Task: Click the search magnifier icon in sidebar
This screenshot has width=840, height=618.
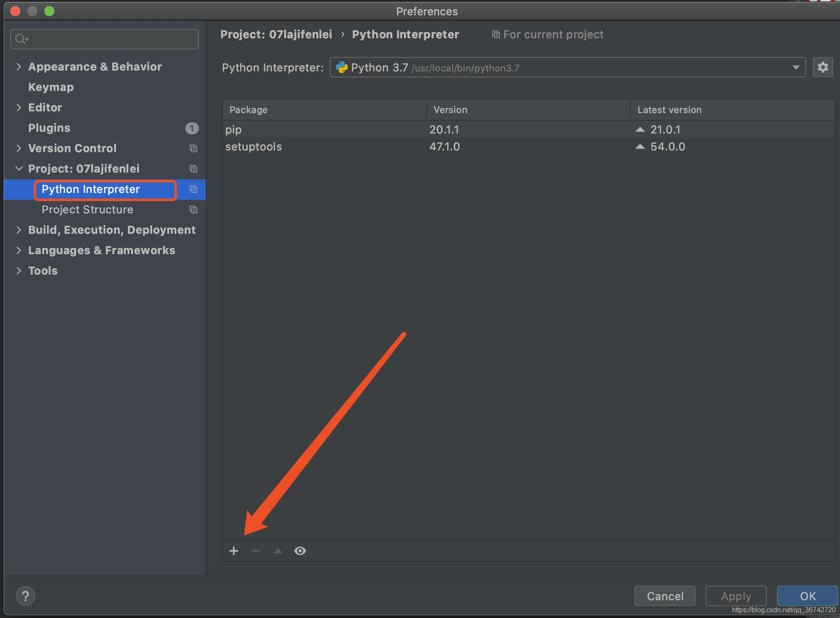Action: click(21, 39)
